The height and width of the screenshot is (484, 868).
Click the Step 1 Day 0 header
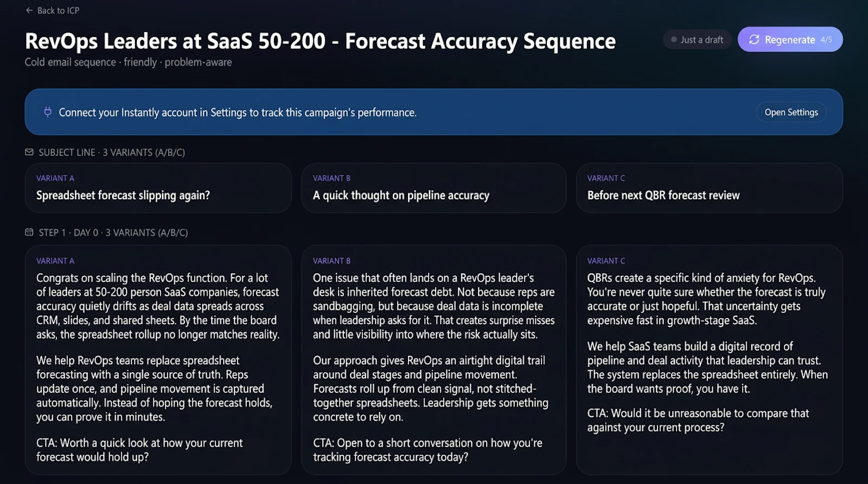coord(106,233)
